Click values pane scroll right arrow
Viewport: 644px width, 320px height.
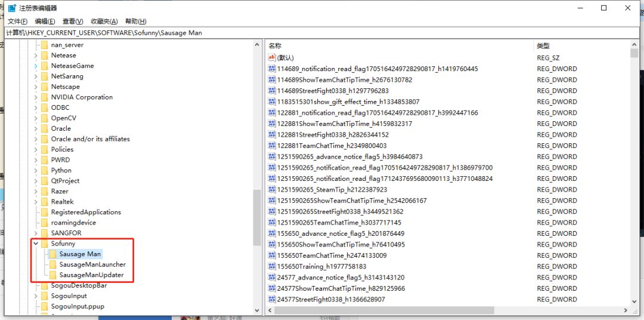point(626,310)
